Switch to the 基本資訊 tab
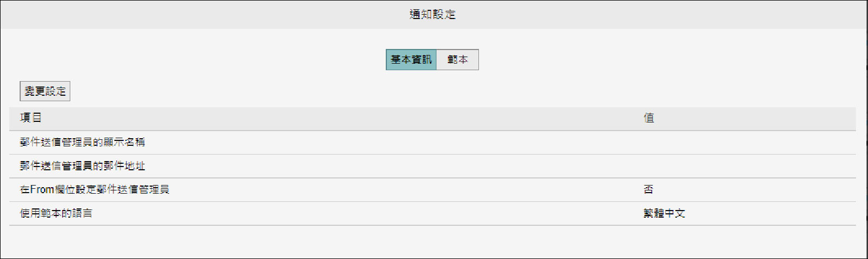The width and height of the screenshot is (868, 259). (411, 60)
